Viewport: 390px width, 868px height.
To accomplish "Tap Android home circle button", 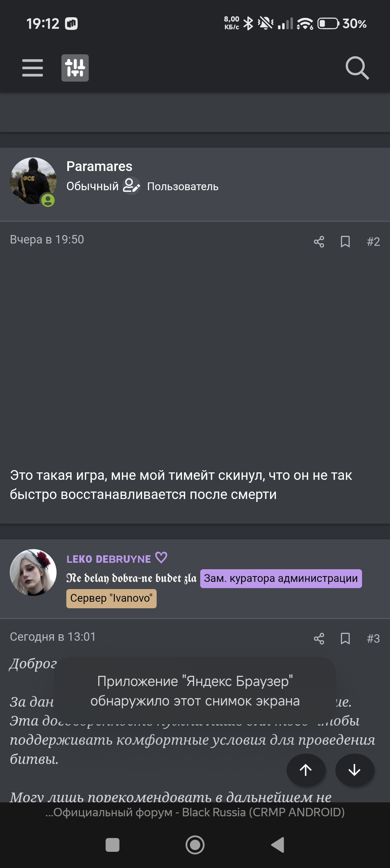I will tap(195, 845).
